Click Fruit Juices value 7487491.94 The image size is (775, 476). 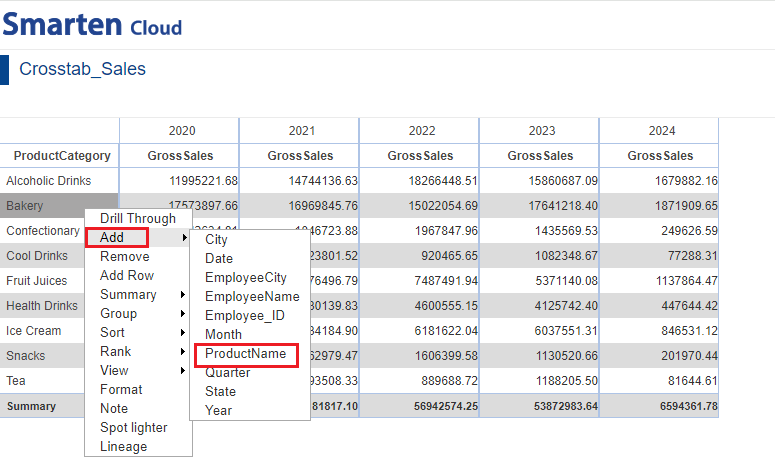point(446,281)
